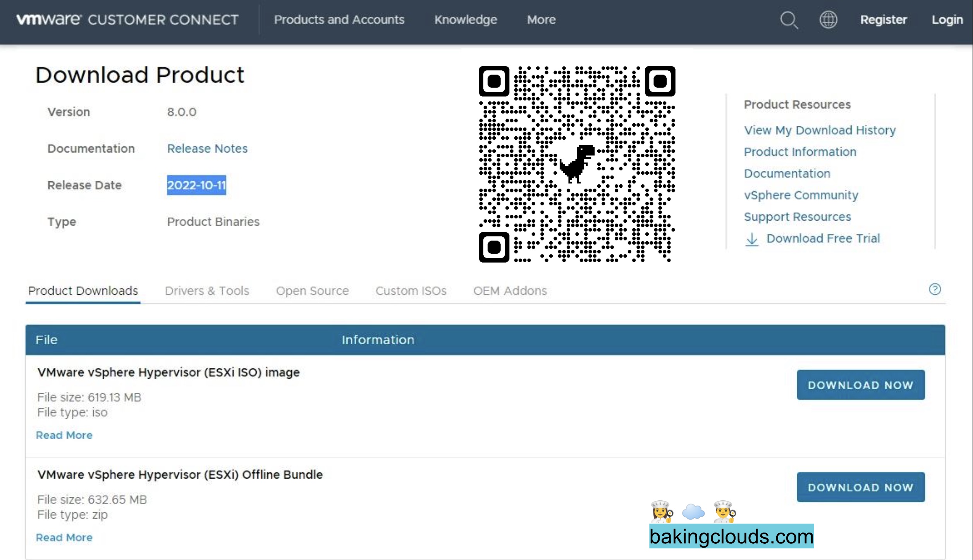Viewport: 973px width, 560px height.
Task: Click the VMware Customer Connect logo
Action: [x=127, y=19]
